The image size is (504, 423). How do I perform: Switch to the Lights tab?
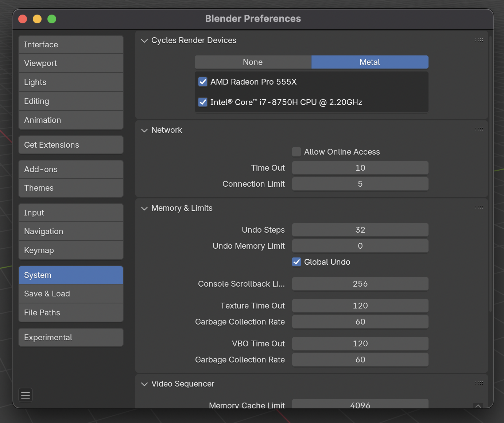pos(71,82)
